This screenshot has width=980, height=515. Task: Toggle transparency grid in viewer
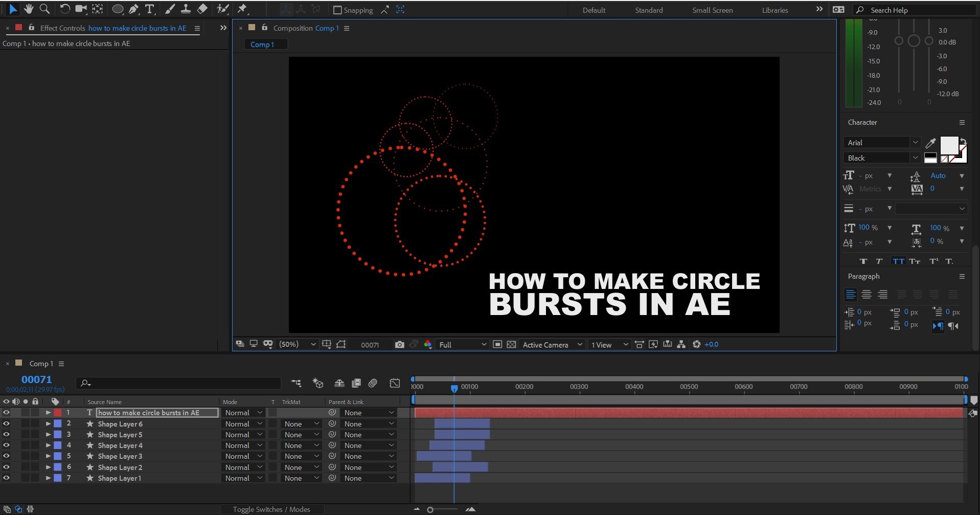coord(511,345)
